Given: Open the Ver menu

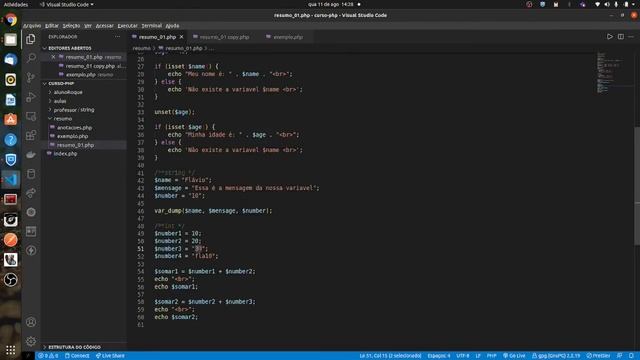Looking at the screenshot, I should click(x=88, y=26).
